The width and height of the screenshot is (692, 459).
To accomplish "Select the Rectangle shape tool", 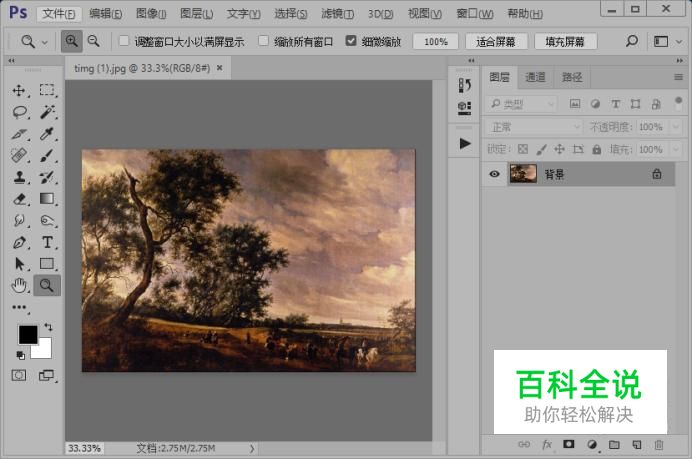I will click(47, 264).
